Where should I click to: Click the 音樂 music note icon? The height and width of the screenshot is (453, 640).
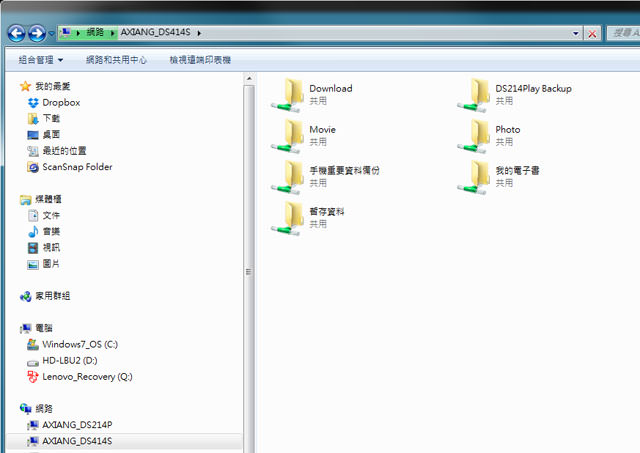click(x=33, y=231)
